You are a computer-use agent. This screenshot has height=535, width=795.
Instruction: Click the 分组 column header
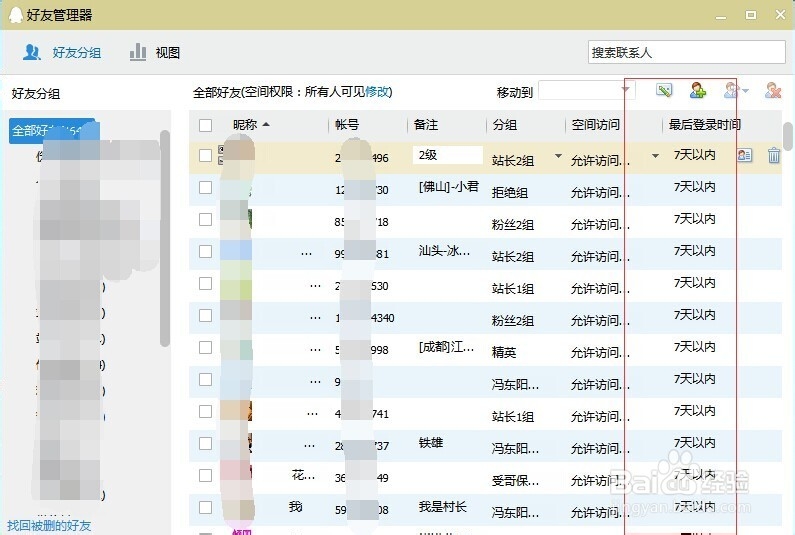(x=505, y=124)
